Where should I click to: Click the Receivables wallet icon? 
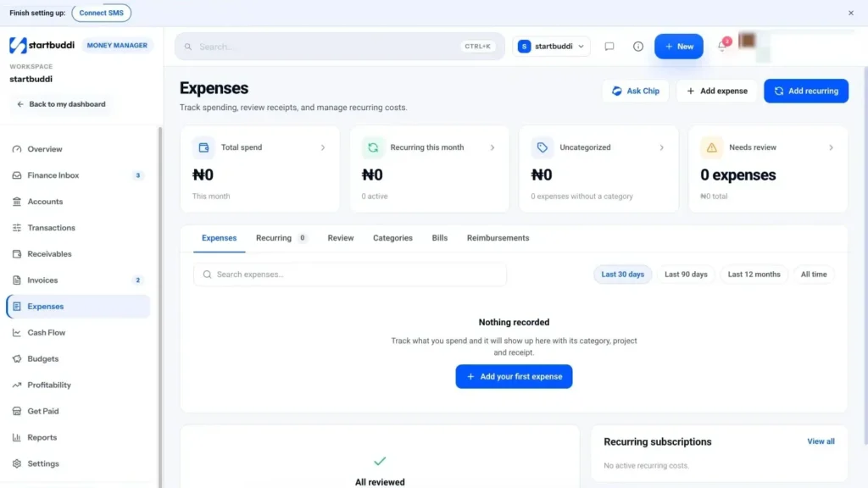click(17, 254)
